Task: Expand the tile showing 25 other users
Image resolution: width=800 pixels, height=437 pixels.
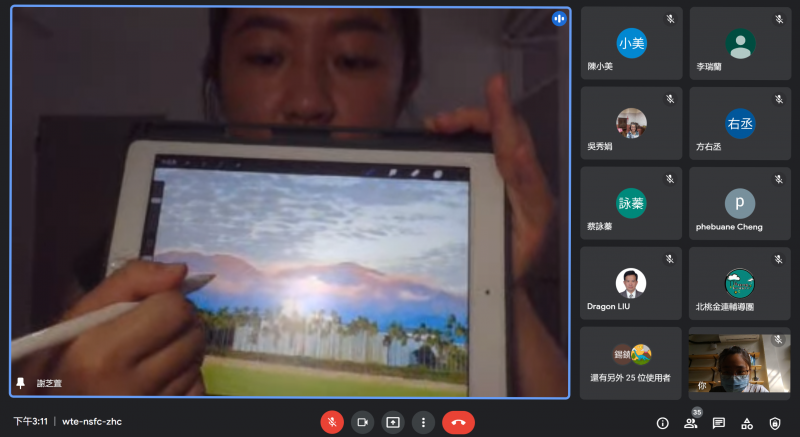Action: click(x=631, y=363)
